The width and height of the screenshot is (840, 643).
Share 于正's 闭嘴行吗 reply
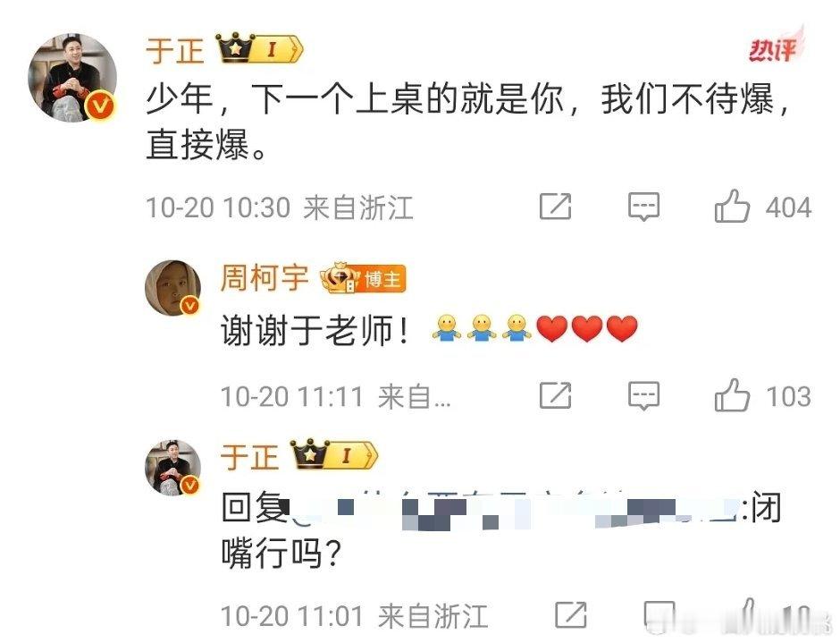pos(570,614)
